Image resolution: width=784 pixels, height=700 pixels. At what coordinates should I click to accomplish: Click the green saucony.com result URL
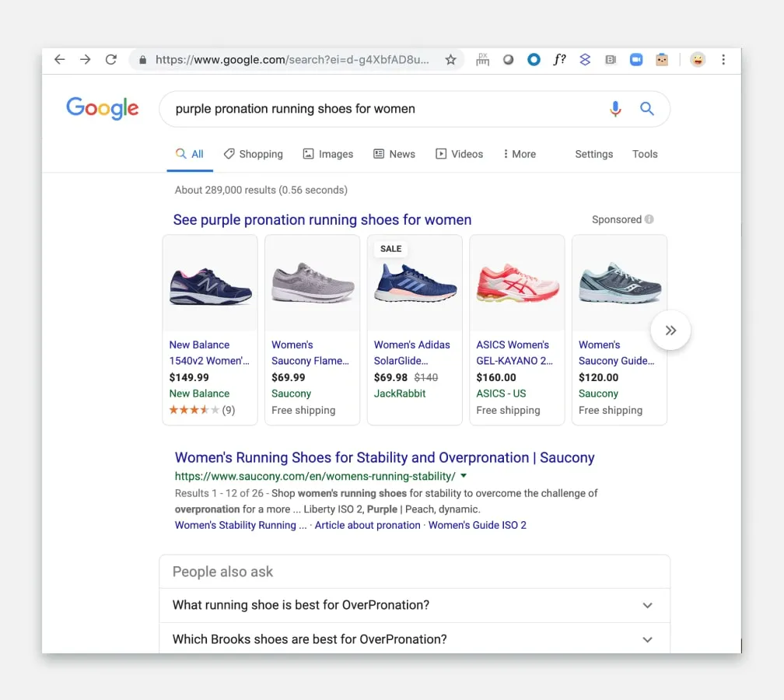coord(315,476)
